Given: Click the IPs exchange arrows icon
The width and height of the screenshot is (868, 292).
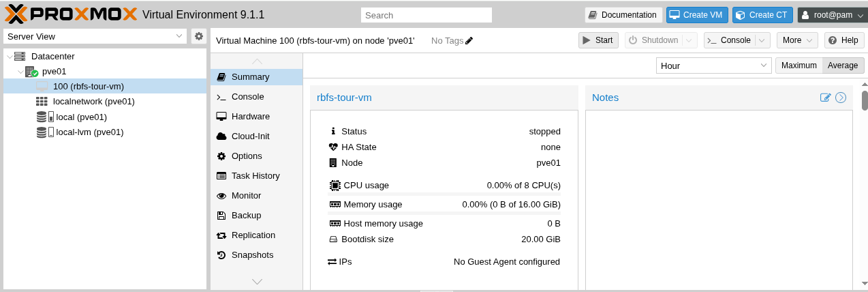Looking at the screenshot, I should pyautogui.click(x=332, y=262).
